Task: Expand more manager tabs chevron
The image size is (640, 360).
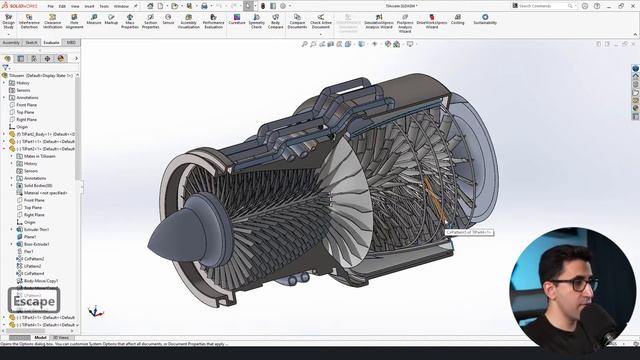Action: coord(76,59)
